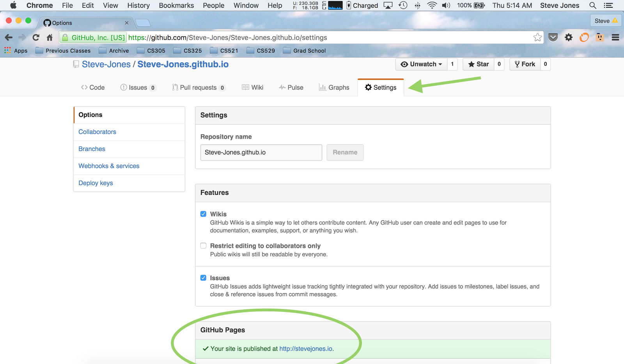
Task: Click the Bluetooth menu bar icon
Action: point(417,5)
